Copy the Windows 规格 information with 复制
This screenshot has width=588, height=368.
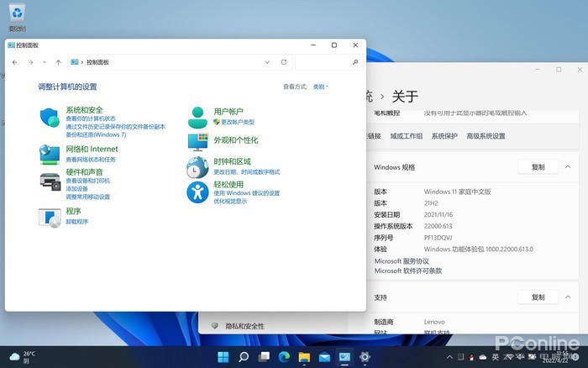pos(538,167)
